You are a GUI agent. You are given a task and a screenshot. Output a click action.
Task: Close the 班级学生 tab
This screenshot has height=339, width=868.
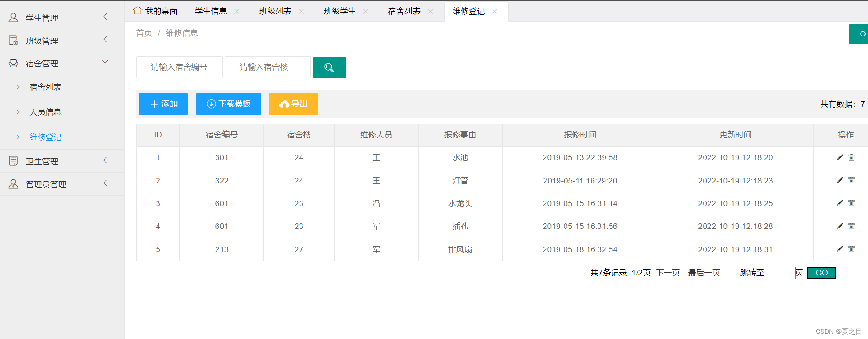(366, 11)
